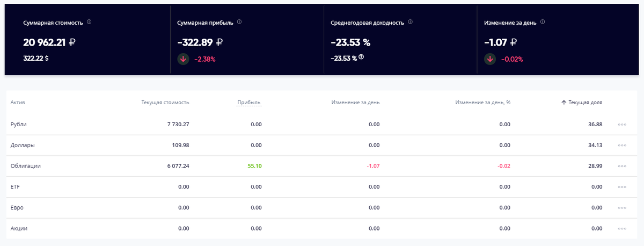This screenshot has width=644, height=246.
Task: Open three-dot menu for Облигации row
Action: (x=622, y=167)
